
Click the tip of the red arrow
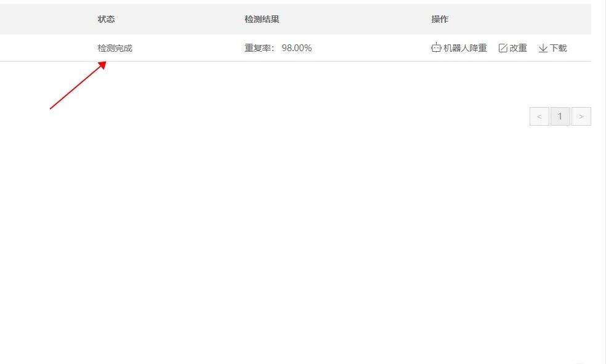[x=105, y=62]
